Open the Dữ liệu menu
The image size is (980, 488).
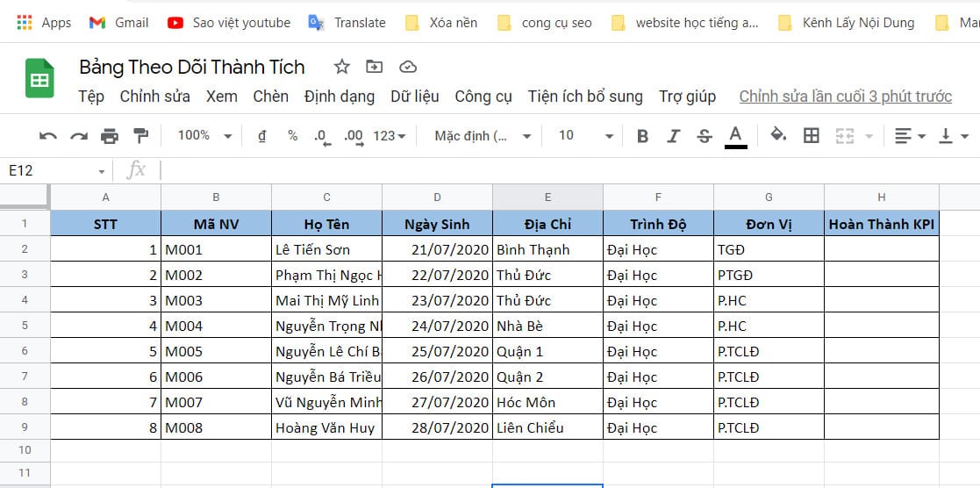[x=415, y=97]
